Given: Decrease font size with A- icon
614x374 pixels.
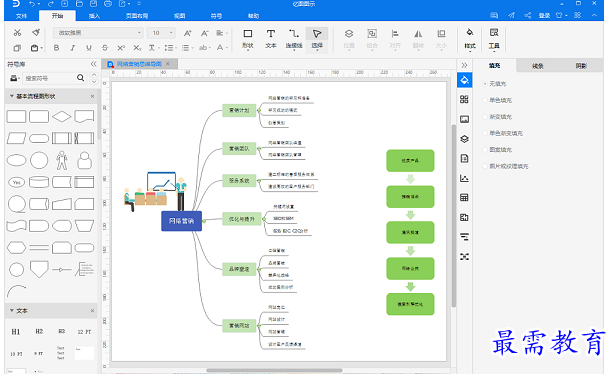Looking at the screenshot, I should click(x=204, y=33).
